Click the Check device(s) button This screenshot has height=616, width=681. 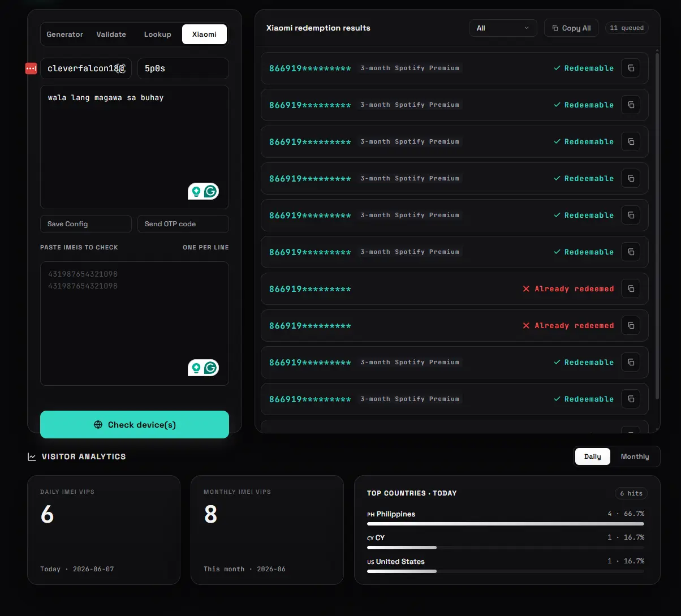point(135,424)
